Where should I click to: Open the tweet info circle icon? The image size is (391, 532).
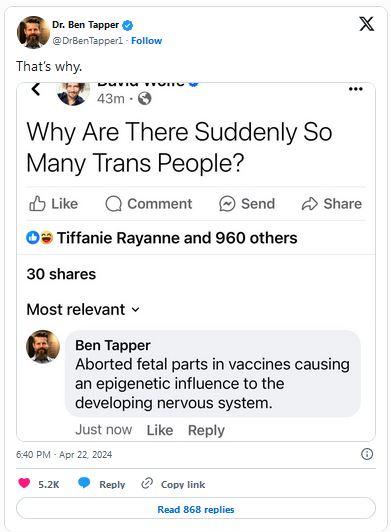click(367, 454)
